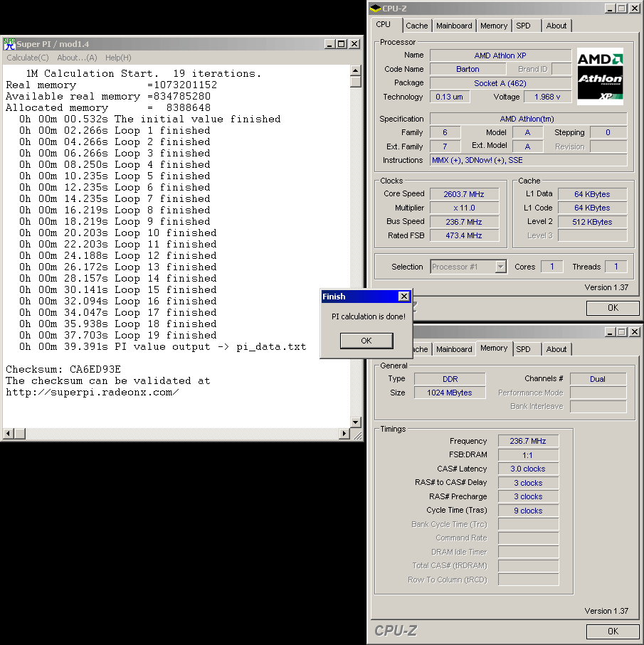The image size is (644, 645).
Task: Open the Help(H) menu
Action: pos(118,58)
